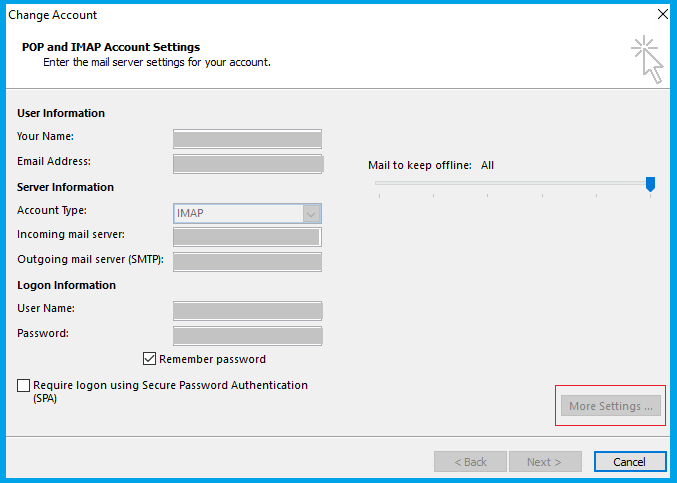
Task: Click the 'Server Information' section label
Action: tap(65, 187)
